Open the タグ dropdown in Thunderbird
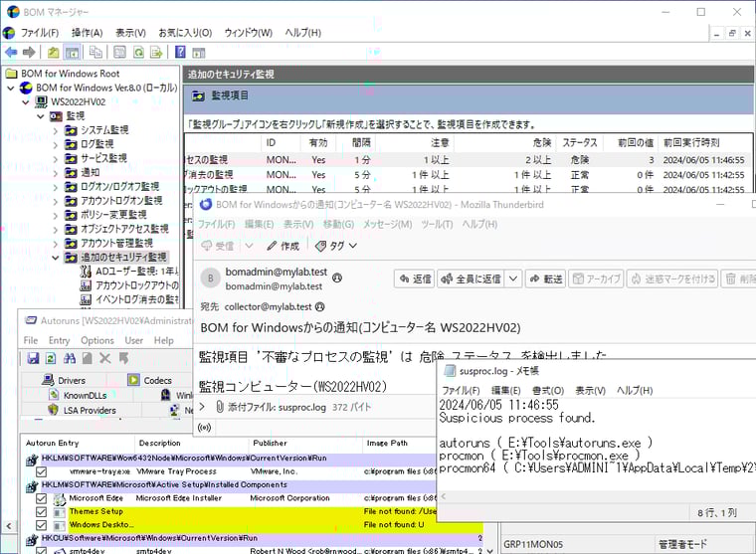756x554 pixels. (336, 246)
